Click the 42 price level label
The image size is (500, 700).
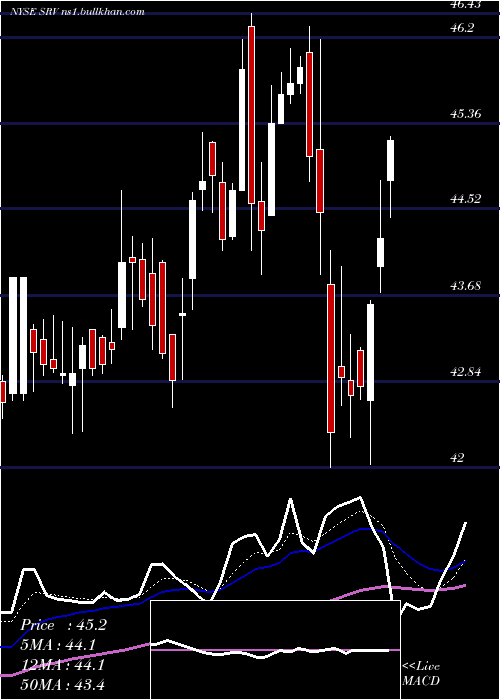pyautogui.click(x=458, y=458)
